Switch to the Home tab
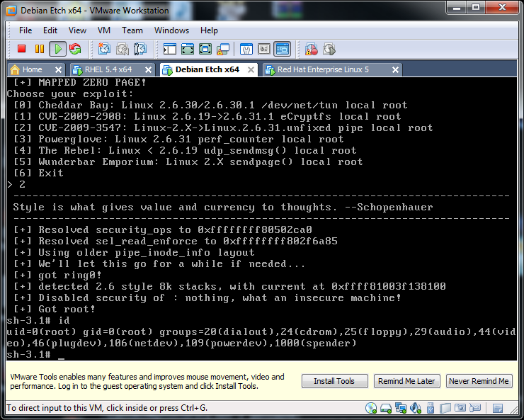Screen dimensions: 524x420 click(x=36, y=69)
